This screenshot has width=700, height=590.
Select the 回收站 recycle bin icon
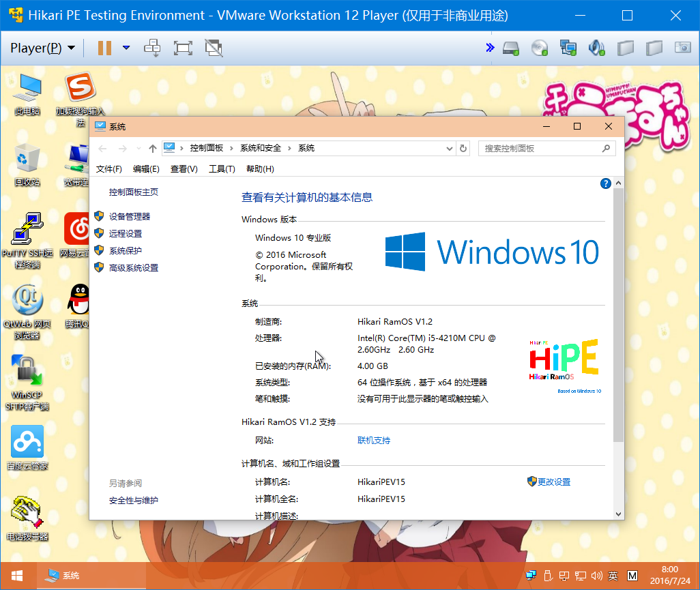27,165
